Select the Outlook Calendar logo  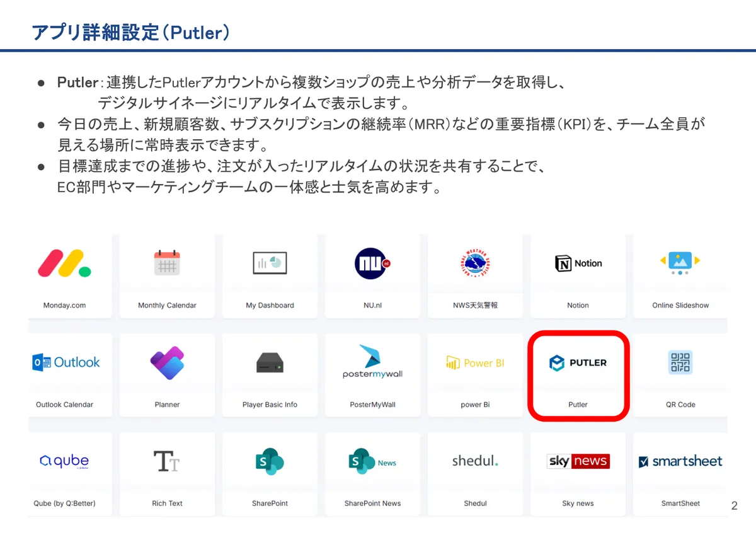tap(66, 362)
